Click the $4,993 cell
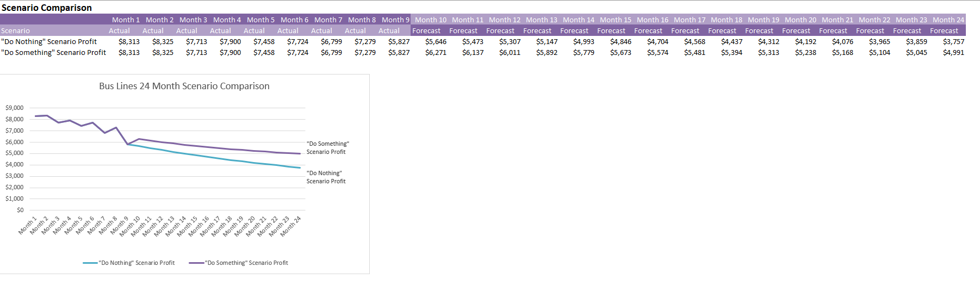 (x=584, y=42)
